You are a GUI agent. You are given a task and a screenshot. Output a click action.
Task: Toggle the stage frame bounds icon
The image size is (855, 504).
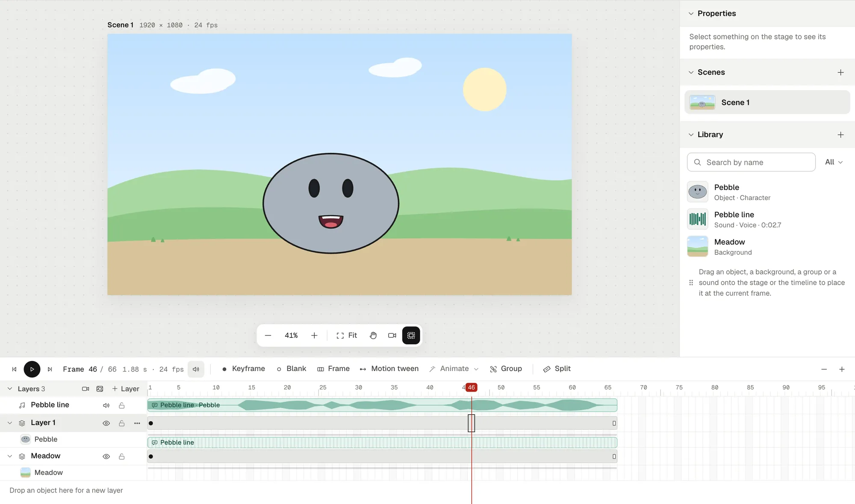[411, 336]
